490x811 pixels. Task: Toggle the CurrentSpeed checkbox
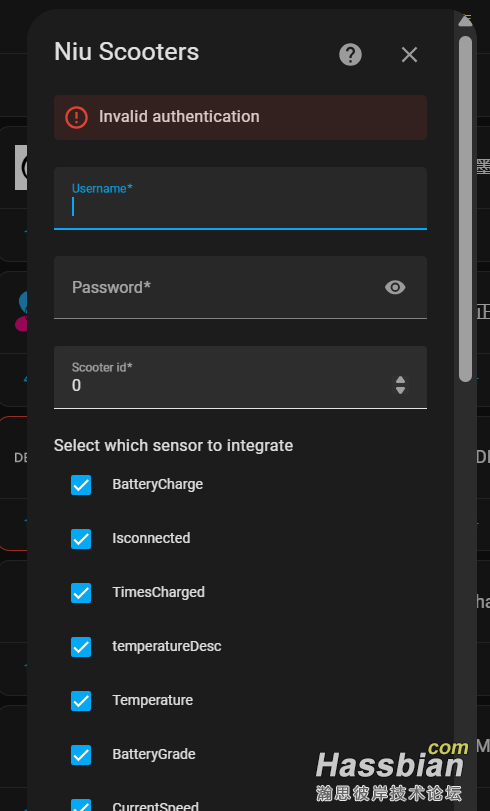(81, 805)
